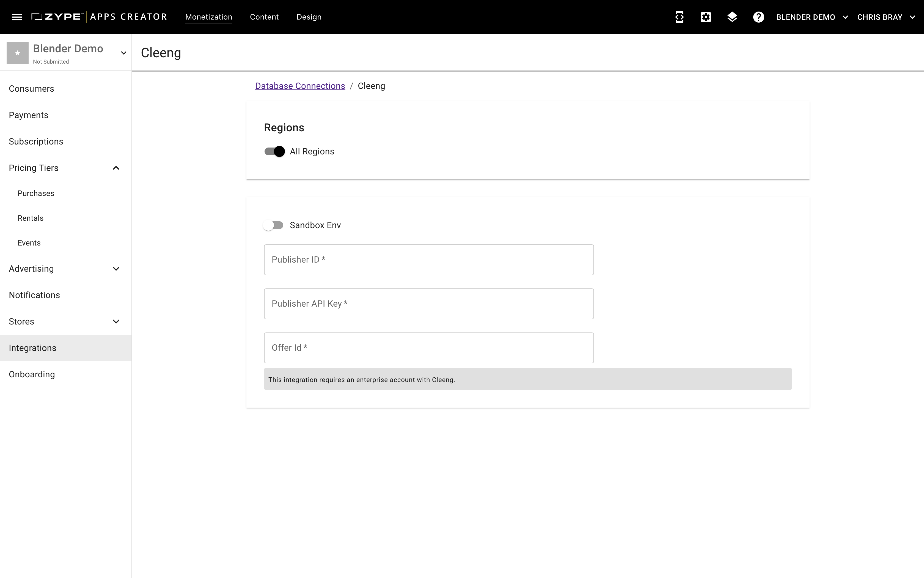Click the Cleeng page title
This screenshot has height=578, width=924.
[x=161, y=53]
